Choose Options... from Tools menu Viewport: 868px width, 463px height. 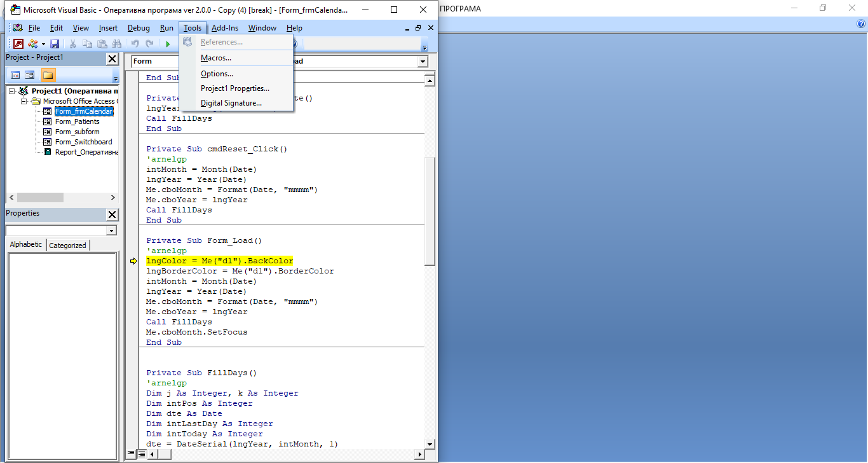(x=236, y=74)
